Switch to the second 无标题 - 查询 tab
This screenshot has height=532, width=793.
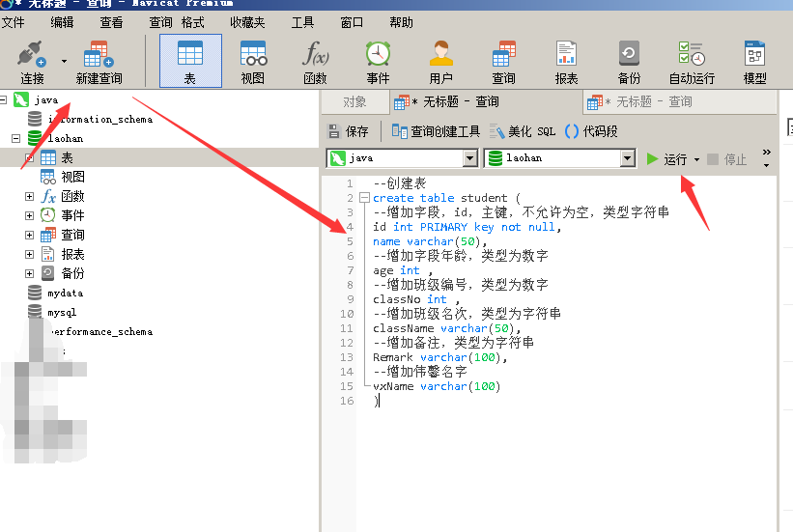pyautogui.click(x=679, y=102)
